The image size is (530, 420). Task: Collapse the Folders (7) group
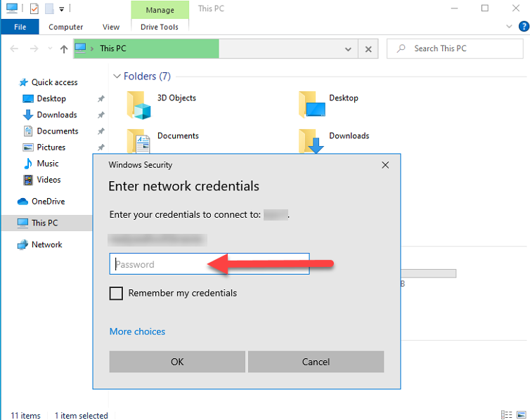click(117, 77)
